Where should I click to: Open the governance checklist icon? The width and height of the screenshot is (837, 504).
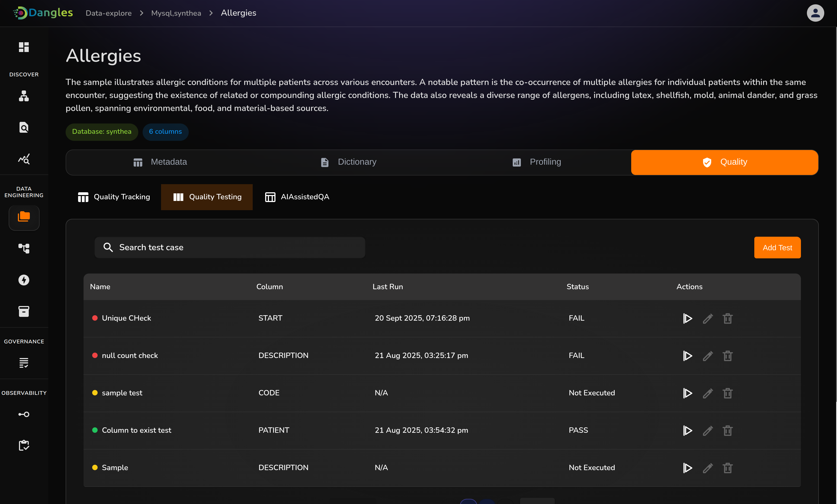[x=24, y=362]
